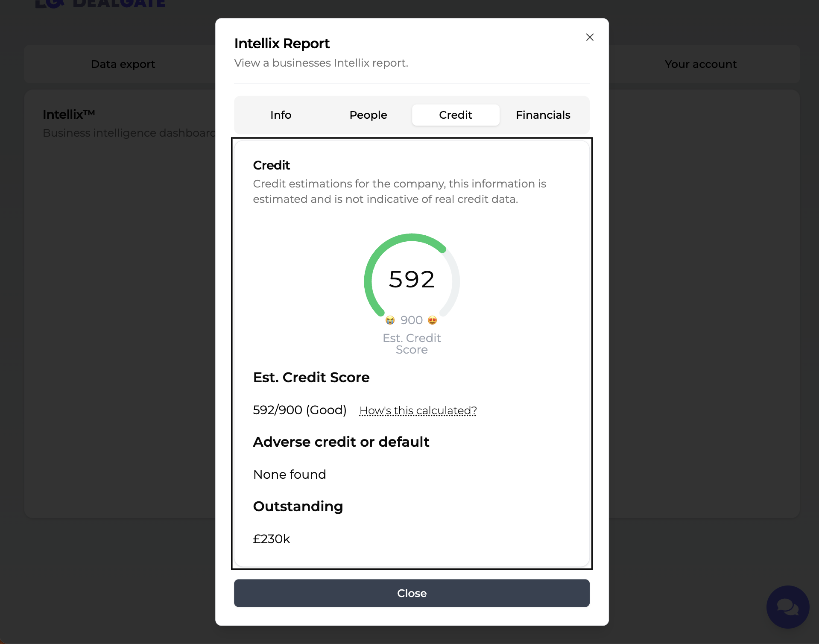Click the "None found" adverse credit value
Image resolution: width=819 pixels, height=644 pixels.
pyautogui.click(x=290, y=474)
